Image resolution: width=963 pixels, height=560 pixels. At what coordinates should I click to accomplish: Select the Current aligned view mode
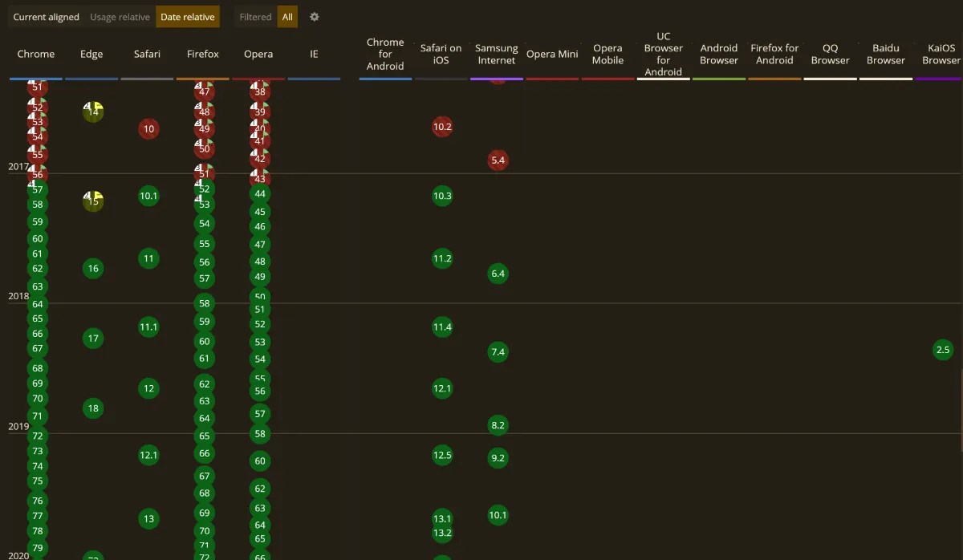click(x=46, y=17)
